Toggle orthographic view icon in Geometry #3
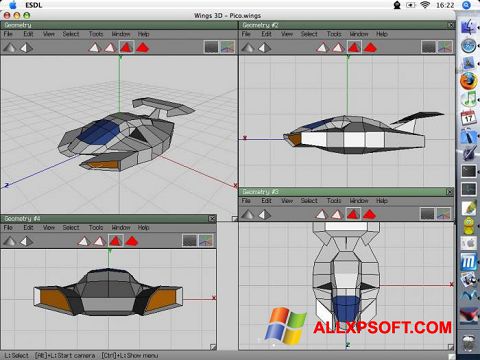This screenshot has width=480, height=360. point(427,214)
